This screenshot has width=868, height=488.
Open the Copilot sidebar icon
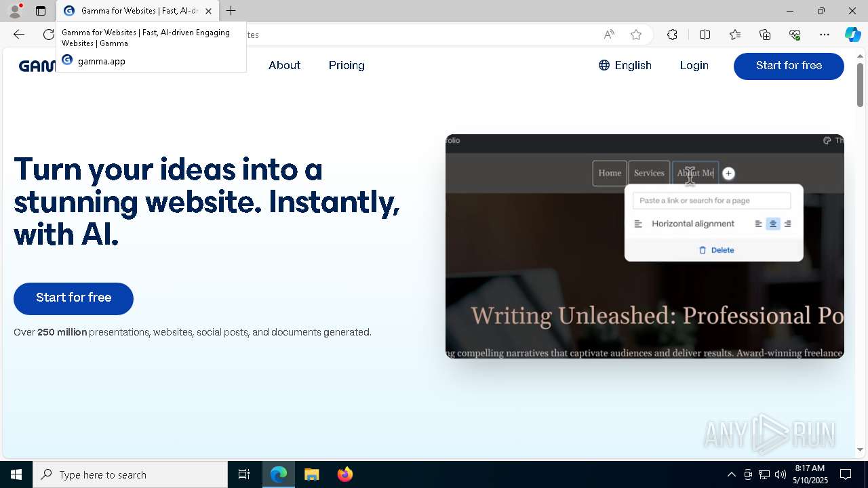click(852, 35)
